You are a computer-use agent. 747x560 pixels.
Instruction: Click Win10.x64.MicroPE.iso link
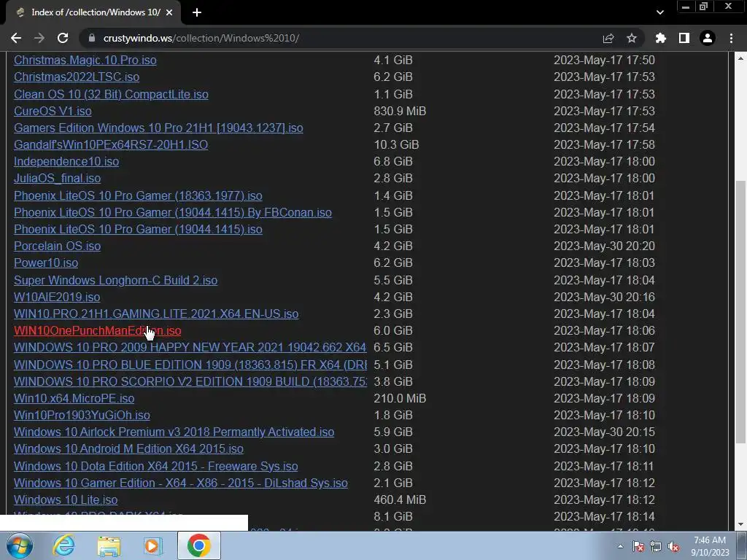pyautogui.click(x=74, y=398)
